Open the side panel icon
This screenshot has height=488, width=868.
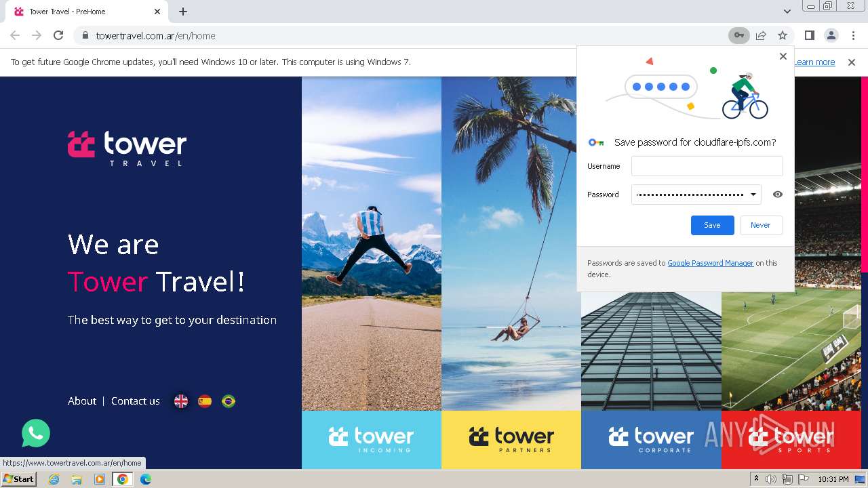(x=809, y=35)
